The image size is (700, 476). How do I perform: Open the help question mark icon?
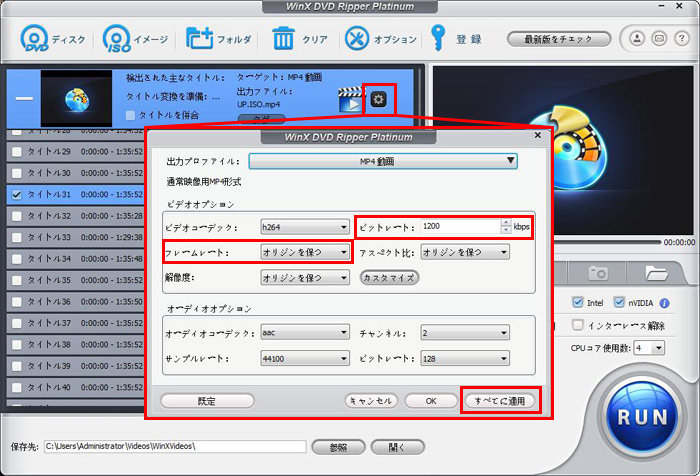(681, 39)
